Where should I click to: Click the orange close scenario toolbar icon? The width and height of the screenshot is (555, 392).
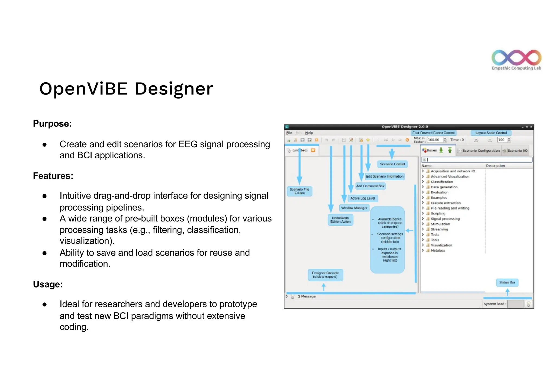[x=316, y=140]
